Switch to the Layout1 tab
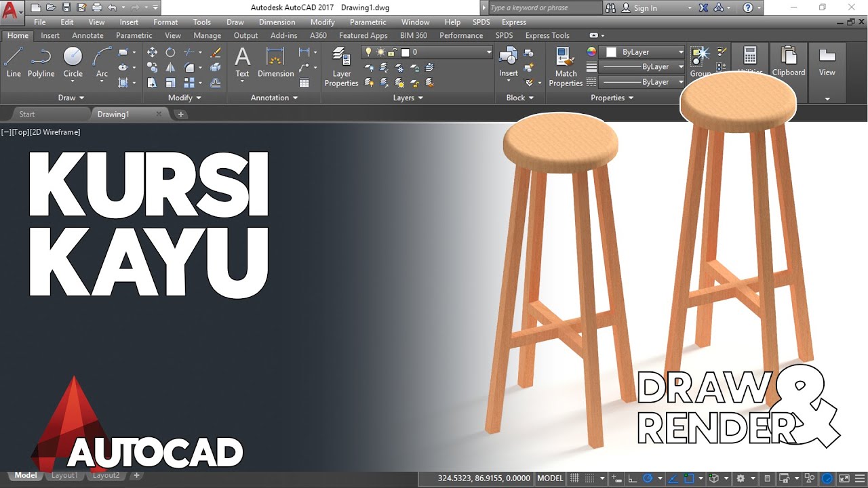Viewport: 868px width, 488px height. coord(64,476)
